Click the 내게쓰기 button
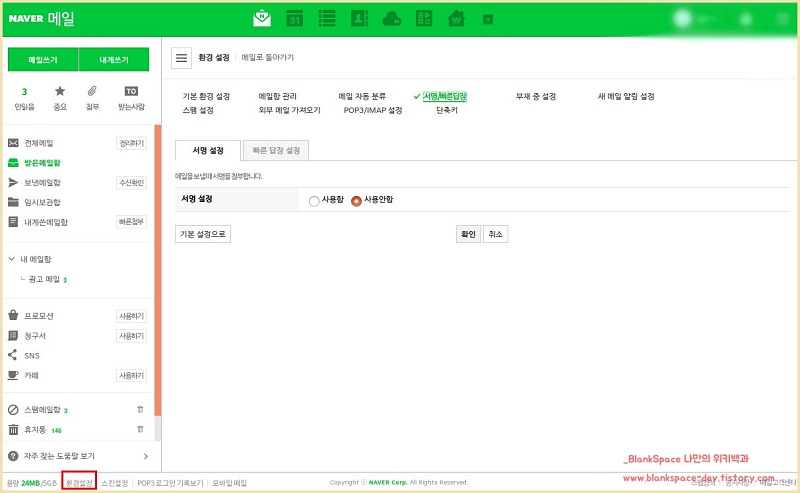This screenshot has width=800, height=493. coord(114,60)
